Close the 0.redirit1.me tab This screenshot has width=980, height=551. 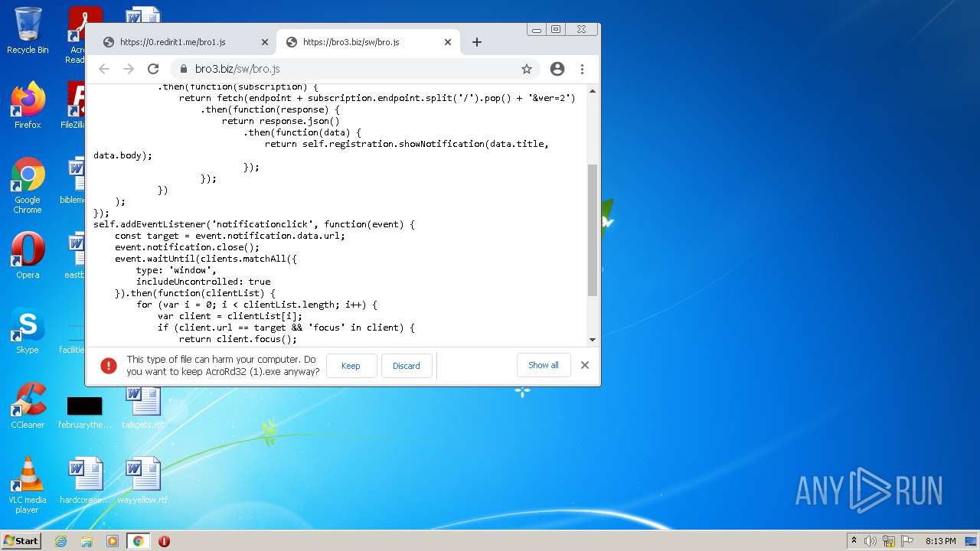(x=265, y=42)
